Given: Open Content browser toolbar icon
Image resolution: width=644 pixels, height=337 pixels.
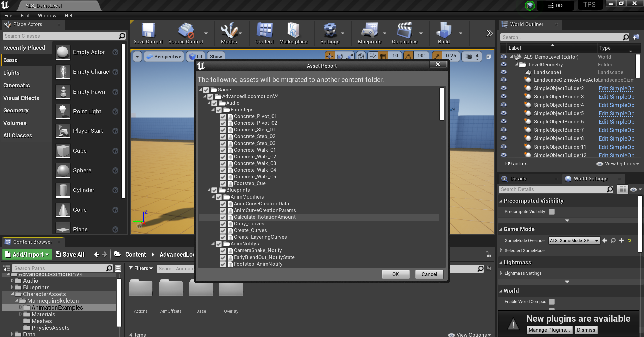Looking at the screenshot, I should coord(264,31).
